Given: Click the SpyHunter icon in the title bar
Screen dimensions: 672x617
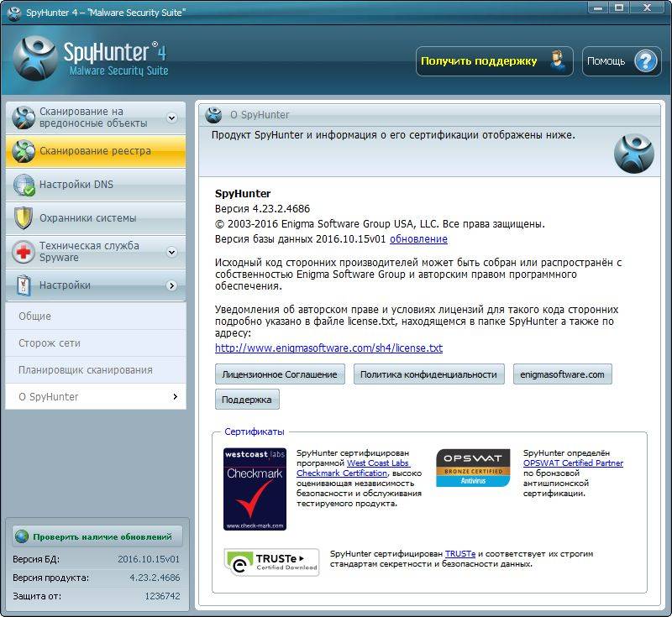Looking at the screenshot, I should click(x=13, y=13).
